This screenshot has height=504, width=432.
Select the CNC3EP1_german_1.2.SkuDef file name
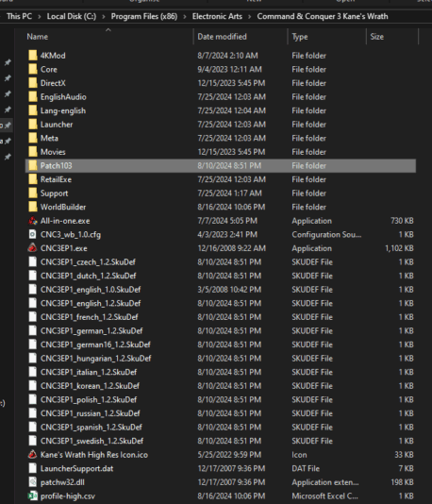tap(91, 330)
